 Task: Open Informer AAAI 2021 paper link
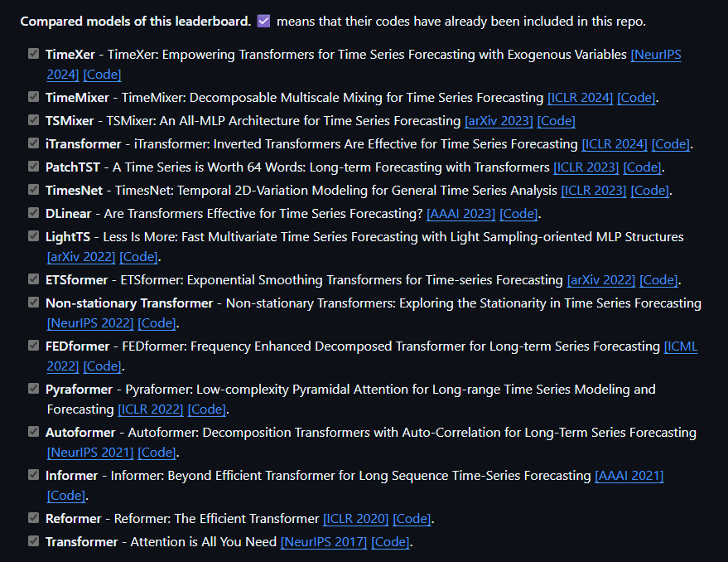point(629,476)
